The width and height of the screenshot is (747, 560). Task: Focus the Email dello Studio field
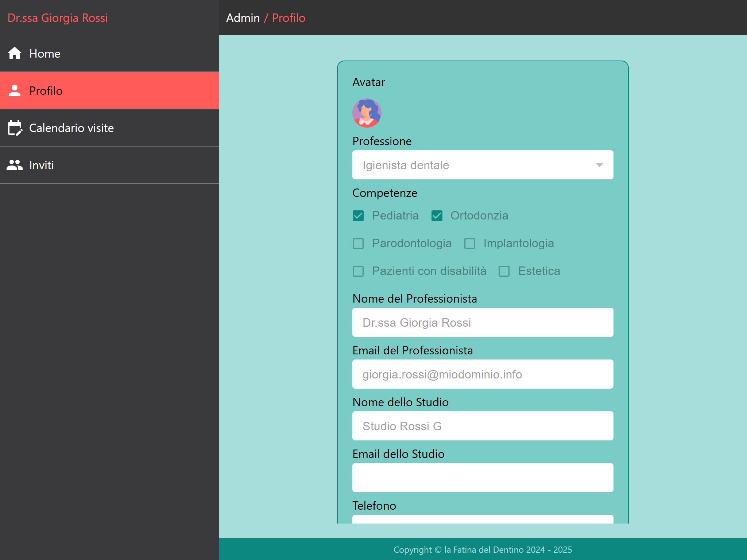tap(483, 478)
